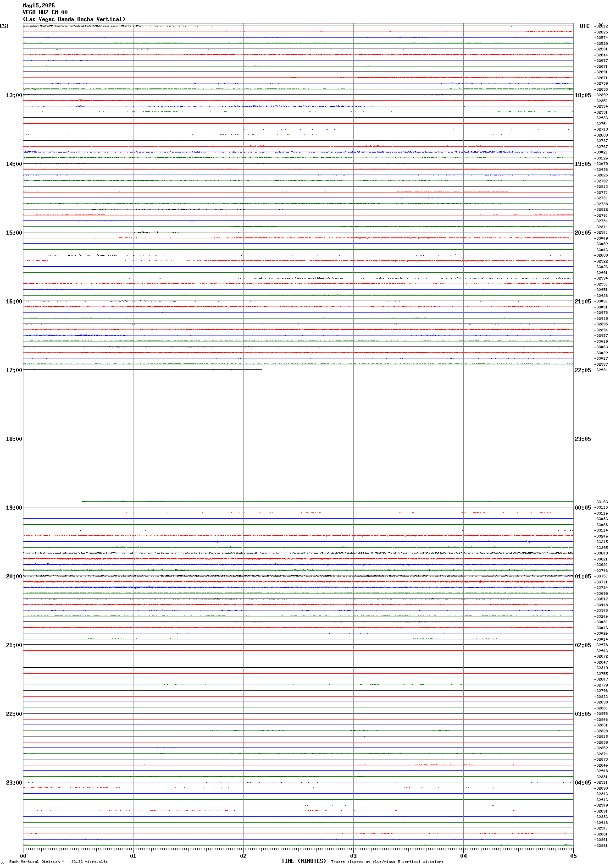Click the 00 minute axis tick label
This screenshot has height=868, width=610.
[x=23, y=856]
